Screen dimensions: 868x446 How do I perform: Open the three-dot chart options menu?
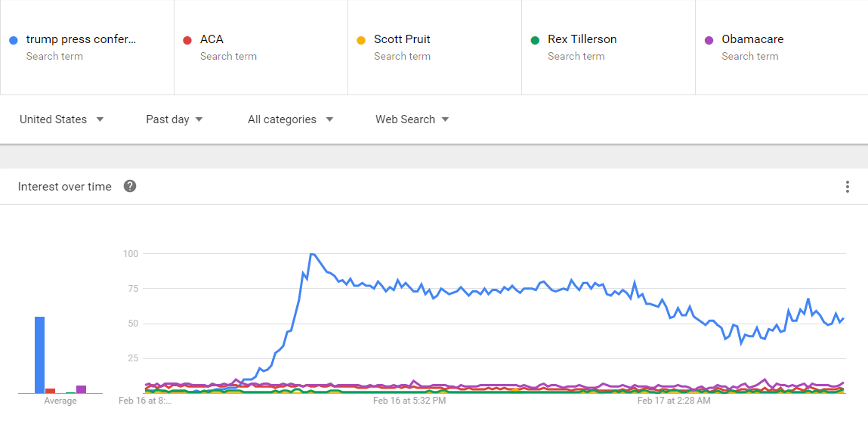click(x=848, y=187)
